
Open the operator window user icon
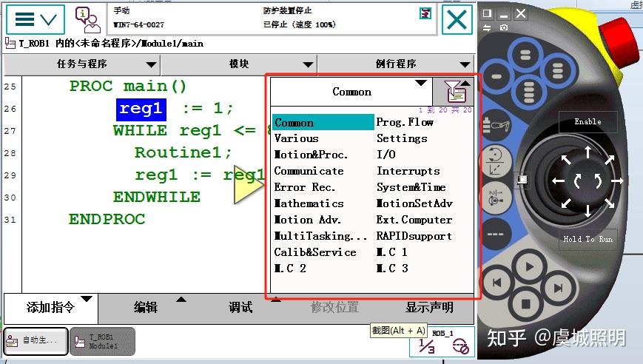click(x=87, y=19)
